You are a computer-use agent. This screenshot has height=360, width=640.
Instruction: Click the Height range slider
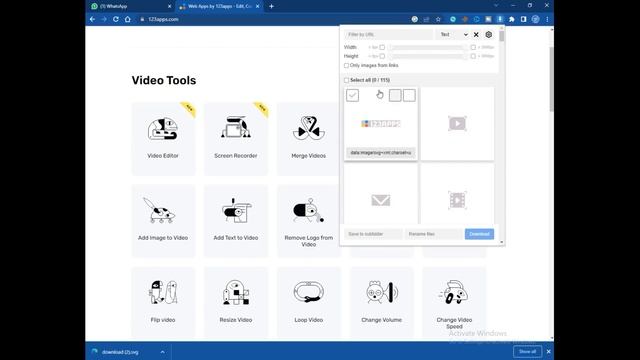(427, 56)
